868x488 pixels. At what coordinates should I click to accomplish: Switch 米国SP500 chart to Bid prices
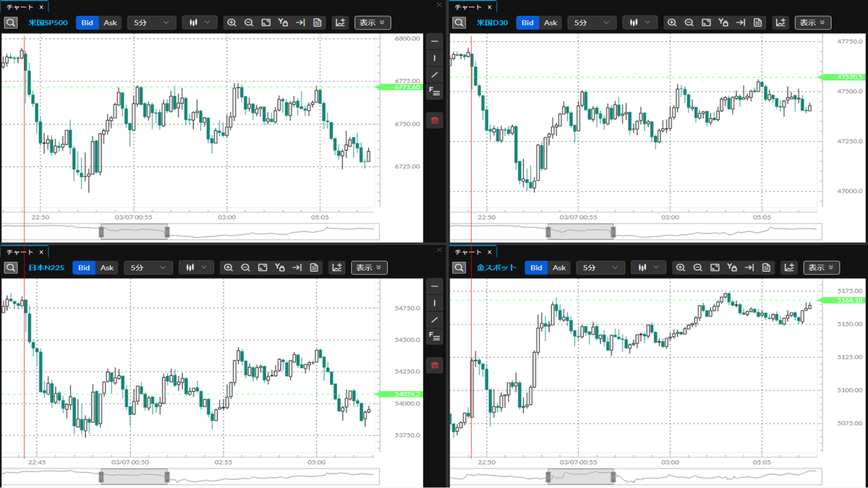(x=87, y=22)
